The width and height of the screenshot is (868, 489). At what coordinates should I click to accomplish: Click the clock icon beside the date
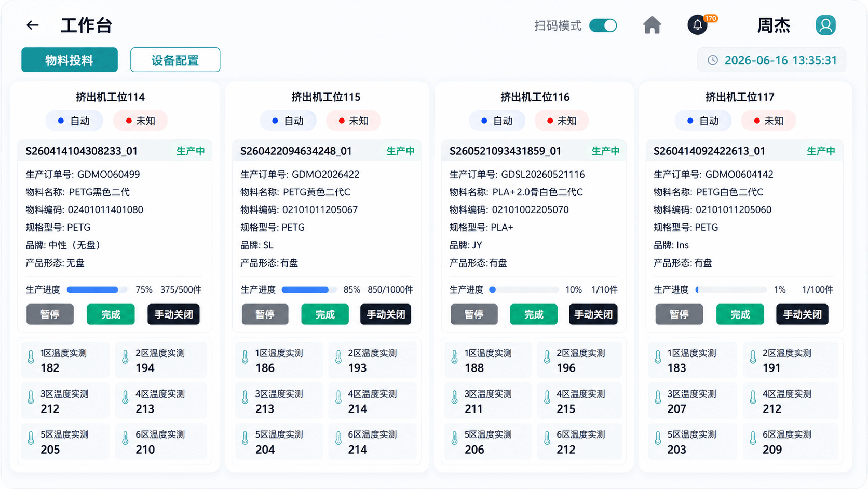click(713, 60)
